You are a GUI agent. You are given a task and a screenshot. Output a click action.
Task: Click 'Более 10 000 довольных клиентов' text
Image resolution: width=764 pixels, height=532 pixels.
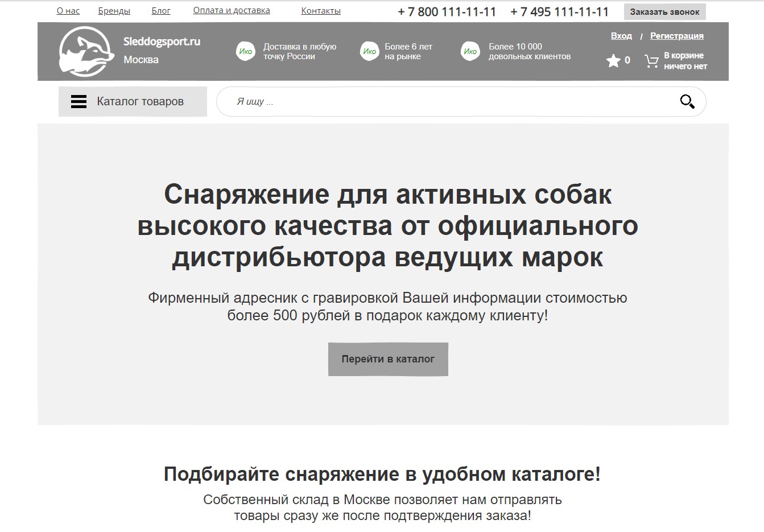coord(530,51)
